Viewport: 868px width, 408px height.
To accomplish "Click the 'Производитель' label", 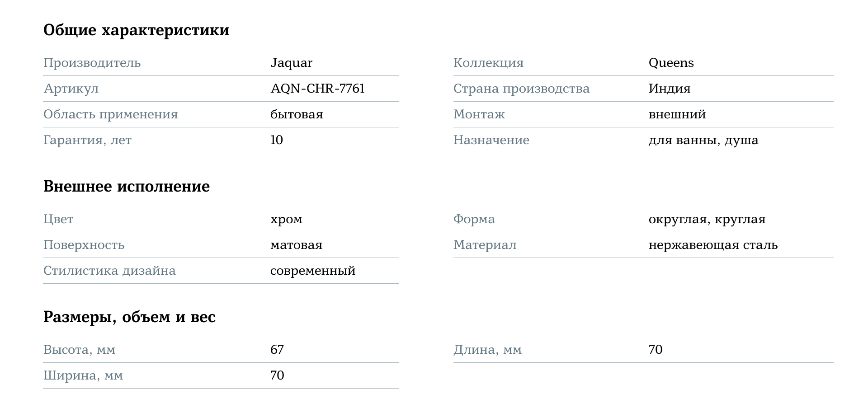I will coord(92,63).
